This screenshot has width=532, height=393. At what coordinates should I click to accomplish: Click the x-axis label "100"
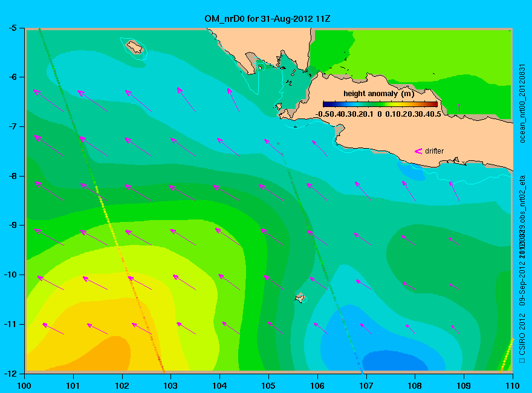coord(24,386)
